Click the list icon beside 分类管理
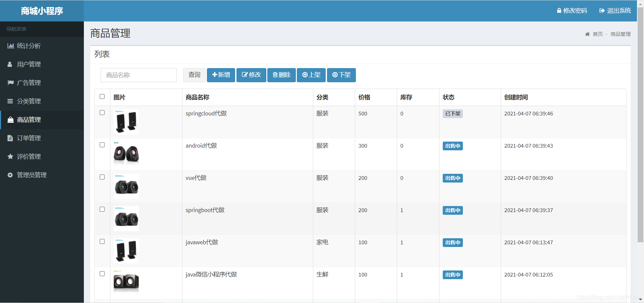This screenshot has width=644, height=303. [x=10, y=101]
